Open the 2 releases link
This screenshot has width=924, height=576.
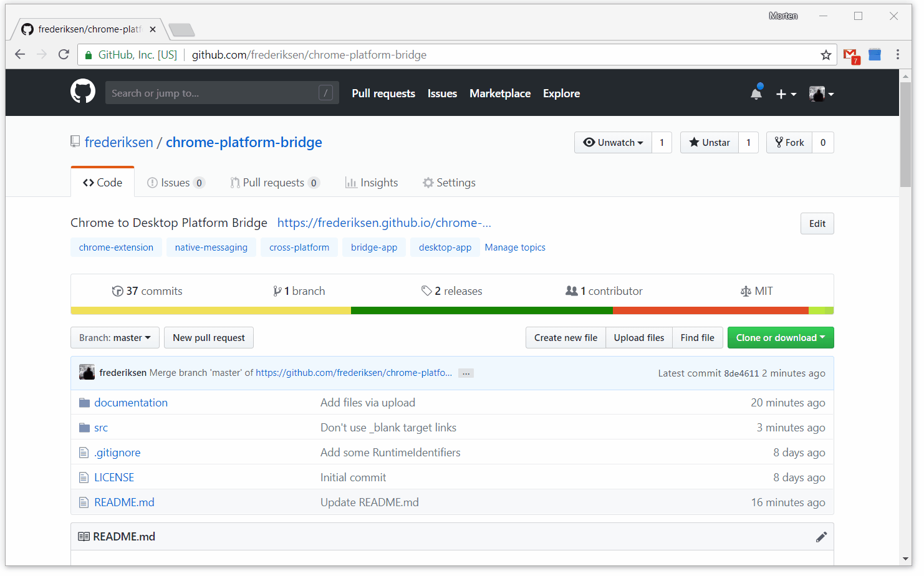click(452, 291)
